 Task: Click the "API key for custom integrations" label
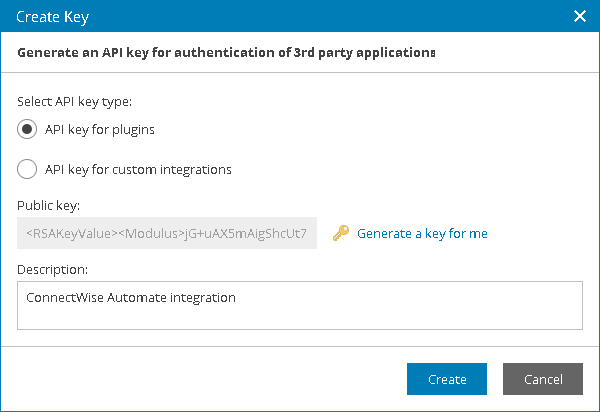click(x=138, y=169)
